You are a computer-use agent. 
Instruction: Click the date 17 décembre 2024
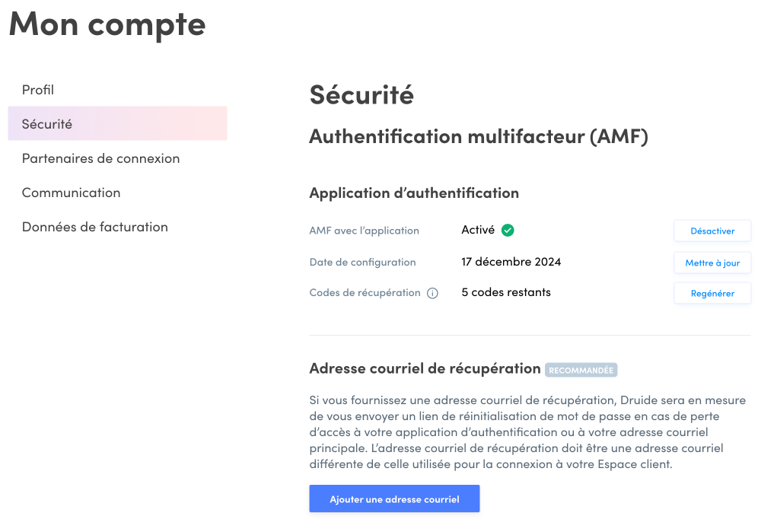pos(511,262)
